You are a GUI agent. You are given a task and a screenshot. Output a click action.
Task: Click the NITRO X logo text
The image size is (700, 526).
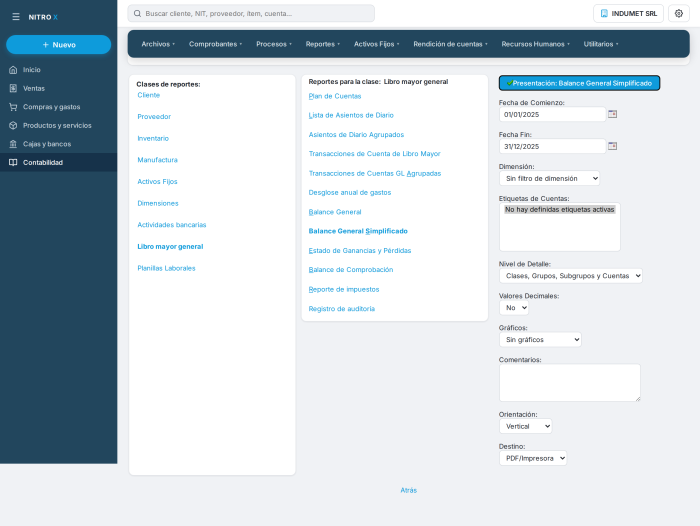43,17
